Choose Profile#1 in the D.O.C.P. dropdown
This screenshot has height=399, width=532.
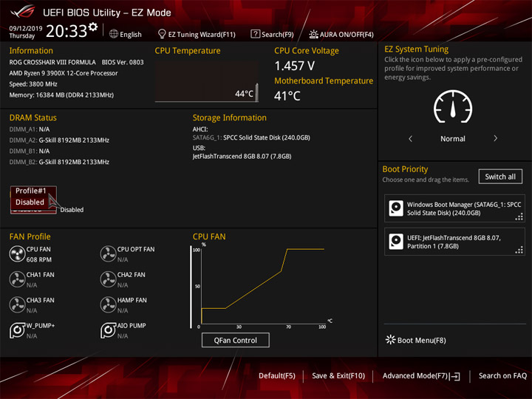[31, 191]
